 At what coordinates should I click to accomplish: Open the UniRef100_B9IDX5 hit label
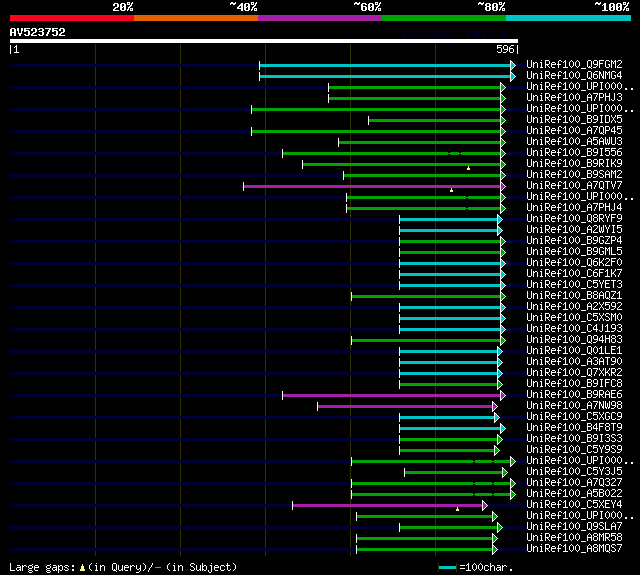coord(574,120)
